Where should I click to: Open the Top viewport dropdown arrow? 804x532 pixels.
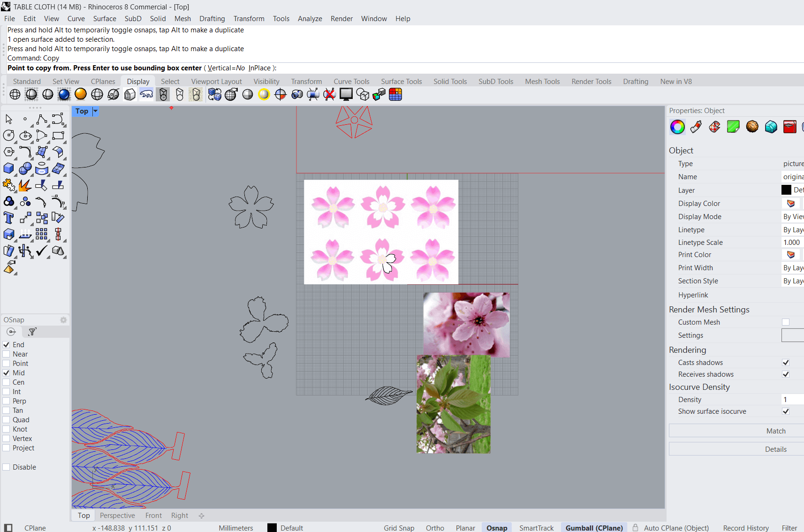coord(95,111)
